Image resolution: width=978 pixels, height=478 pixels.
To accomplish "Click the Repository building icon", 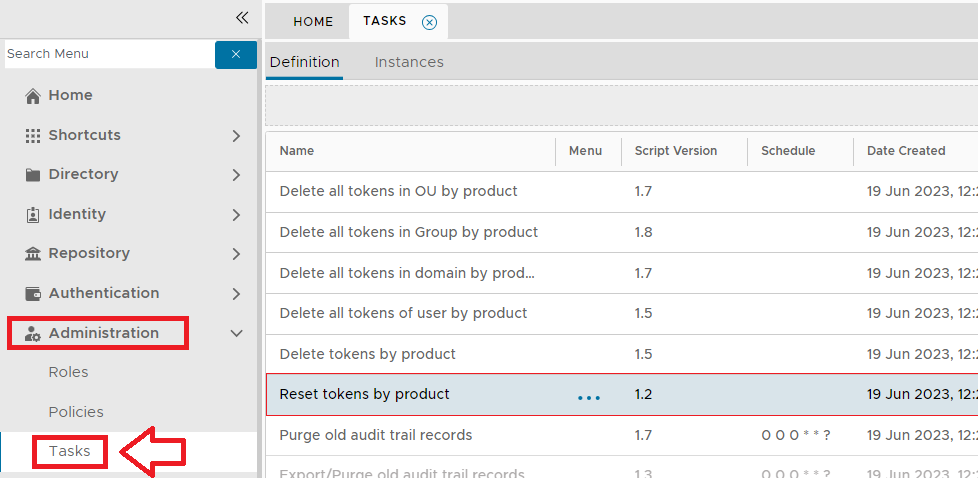I will pos(33,254).
